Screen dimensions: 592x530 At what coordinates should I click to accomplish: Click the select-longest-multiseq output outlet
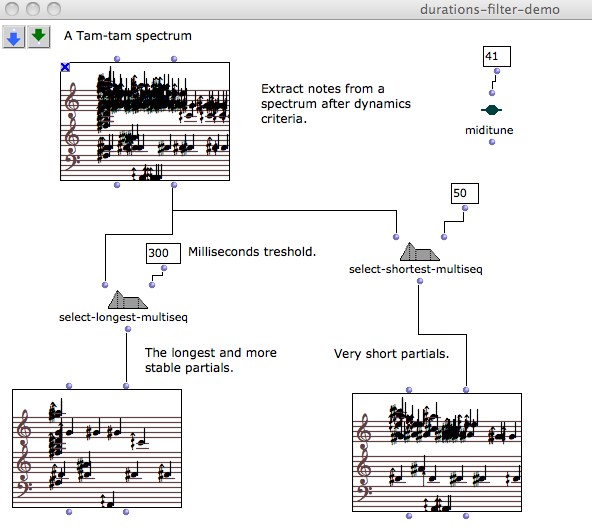(128, 329)
